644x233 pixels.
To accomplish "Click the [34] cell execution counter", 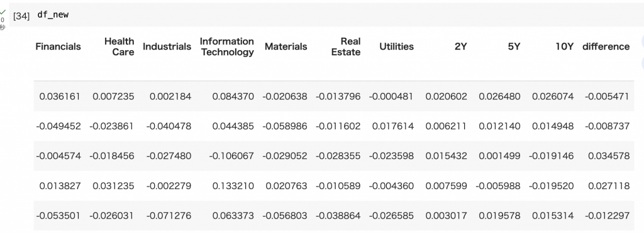I will tap(21, 16).
